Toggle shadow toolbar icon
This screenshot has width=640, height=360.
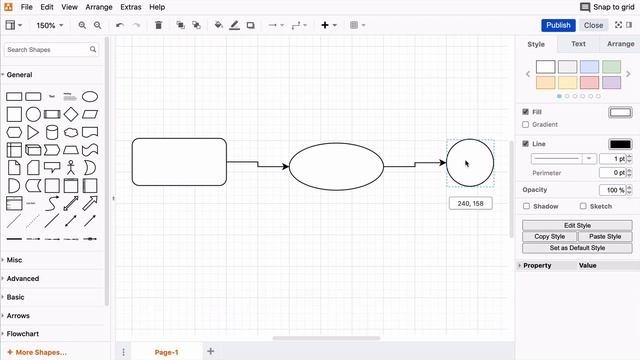click(x=251, y=25)
